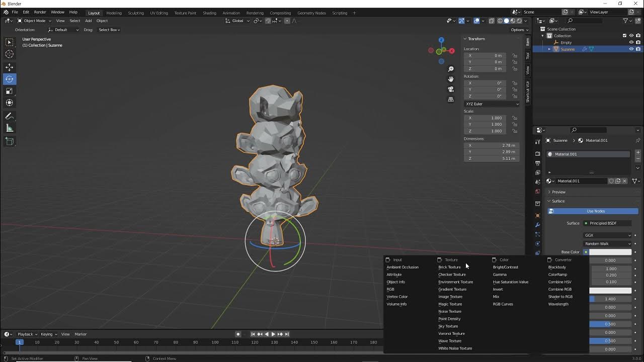
Task: Switch to rendered viewport shading
Action: 519,21
